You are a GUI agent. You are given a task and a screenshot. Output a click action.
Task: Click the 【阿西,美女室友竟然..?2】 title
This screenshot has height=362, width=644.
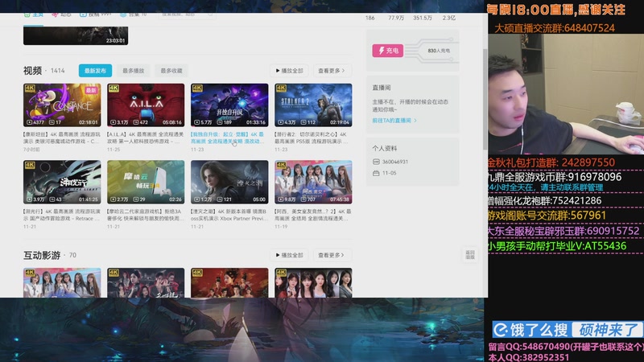coord(313,215)
